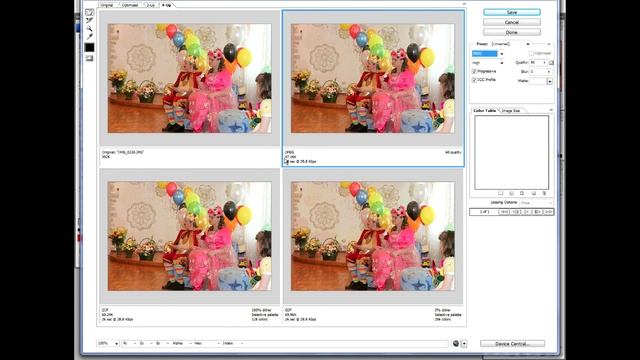Switch to the Optimized tab
This screenshot has height=360, width=640.
(130, 5)
